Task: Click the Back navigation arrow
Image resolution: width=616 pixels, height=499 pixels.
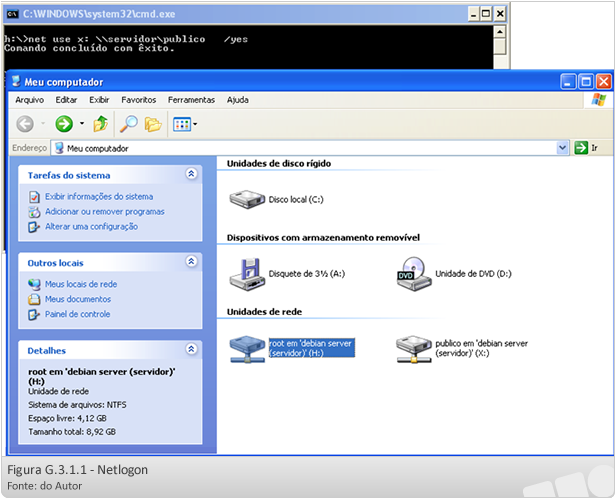Action: coord(25,124)
